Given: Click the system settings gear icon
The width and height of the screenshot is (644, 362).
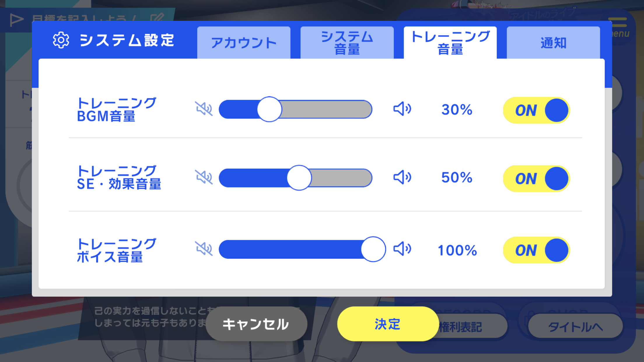Looking at the screenshot, I should pyautogui.click(x=61, y=40).
